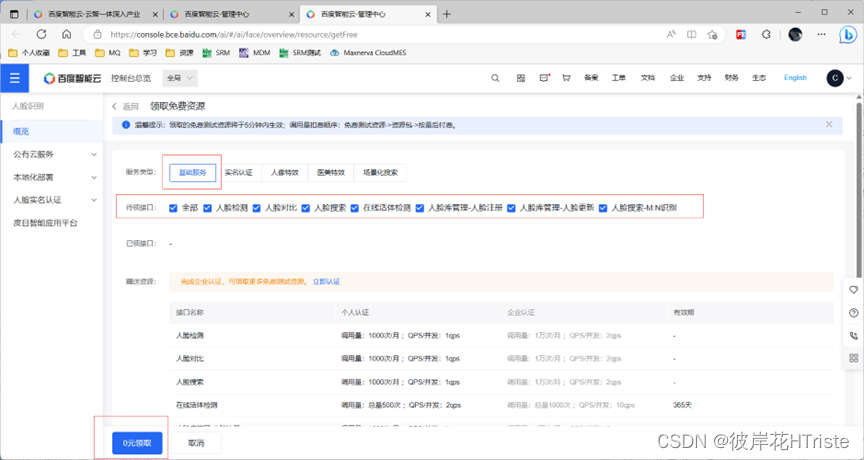Select the 人像特效 service type tab
Screen dimensions: 864x460
click(x=285, y=172)
